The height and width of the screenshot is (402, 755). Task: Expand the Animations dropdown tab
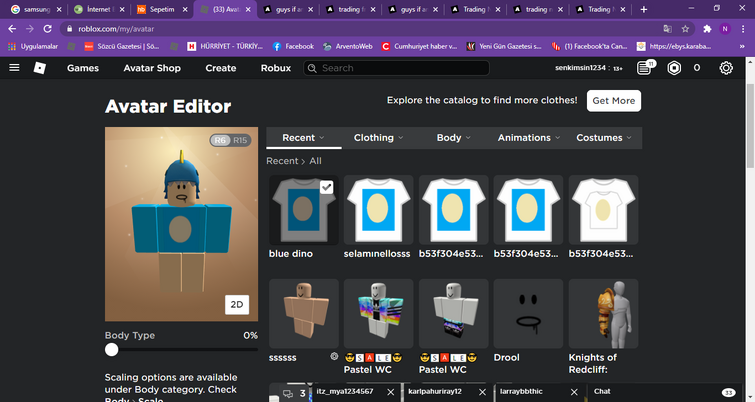(529, 138)
